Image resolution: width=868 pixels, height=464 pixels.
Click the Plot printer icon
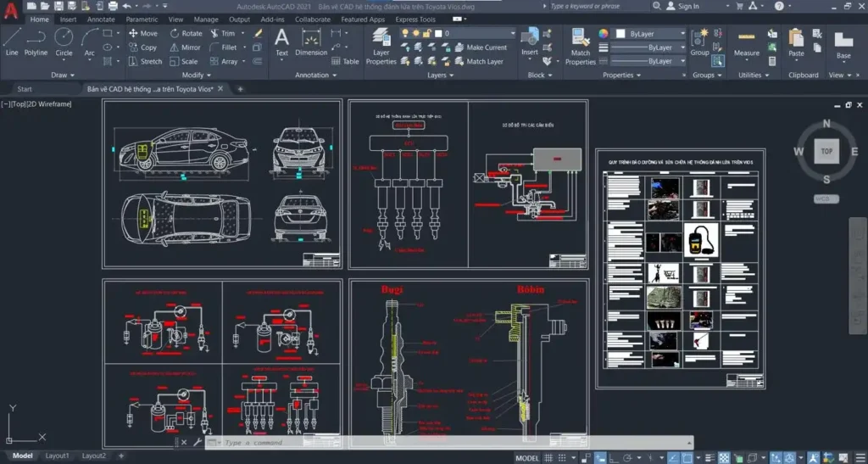[113, 6]
